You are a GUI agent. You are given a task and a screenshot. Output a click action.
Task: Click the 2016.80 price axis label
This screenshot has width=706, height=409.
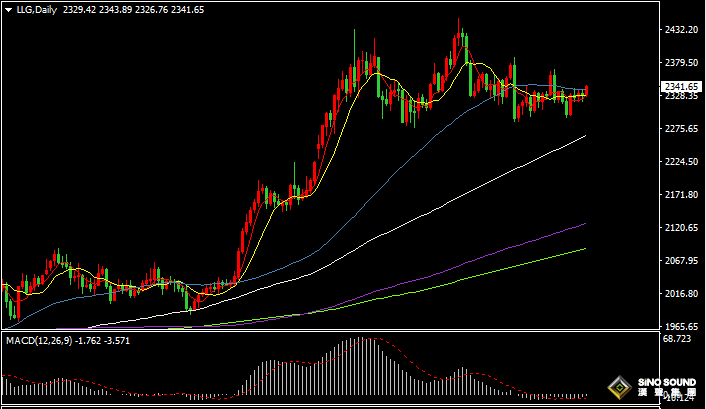(680, 294)
